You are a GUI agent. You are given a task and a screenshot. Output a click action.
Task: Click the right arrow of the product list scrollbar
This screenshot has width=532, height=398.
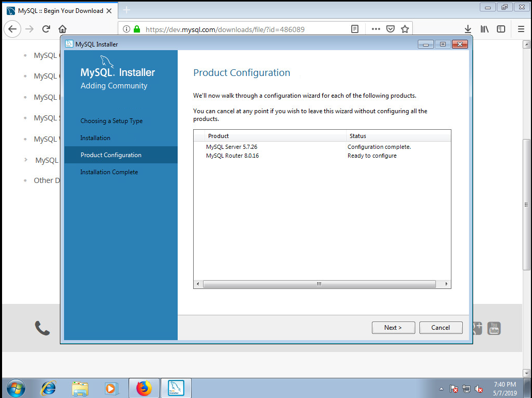[x=446, y=284]
